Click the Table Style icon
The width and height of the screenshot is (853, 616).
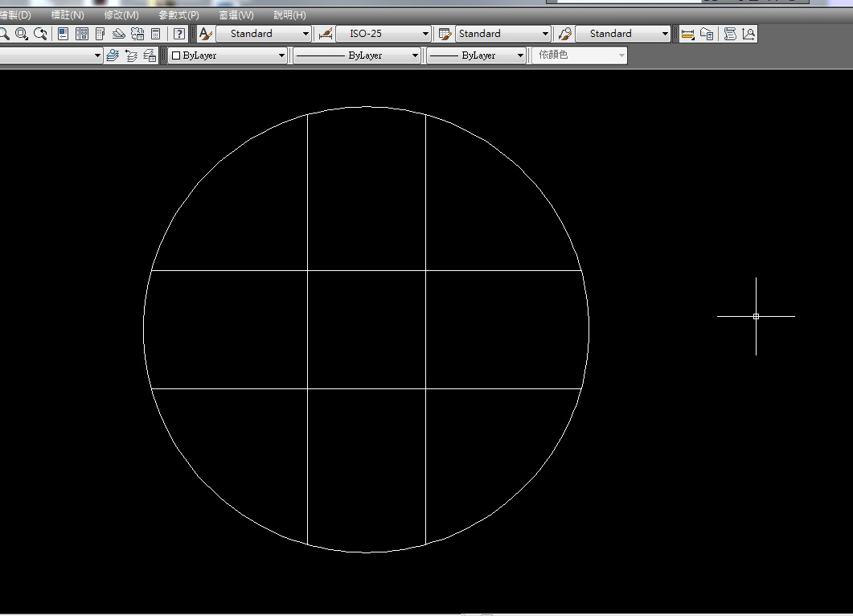click(x=445, y=34)
